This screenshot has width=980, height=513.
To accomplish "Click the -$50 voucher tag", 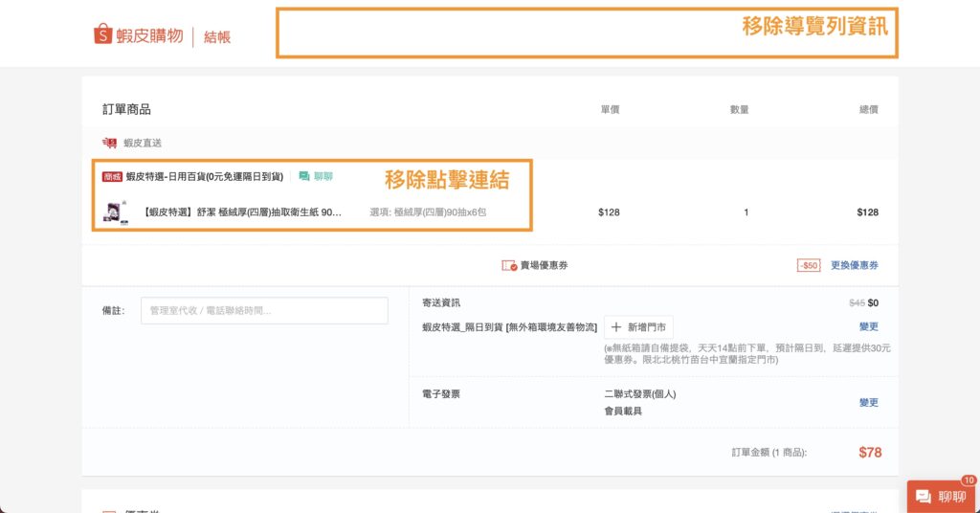I will point(809,265).
